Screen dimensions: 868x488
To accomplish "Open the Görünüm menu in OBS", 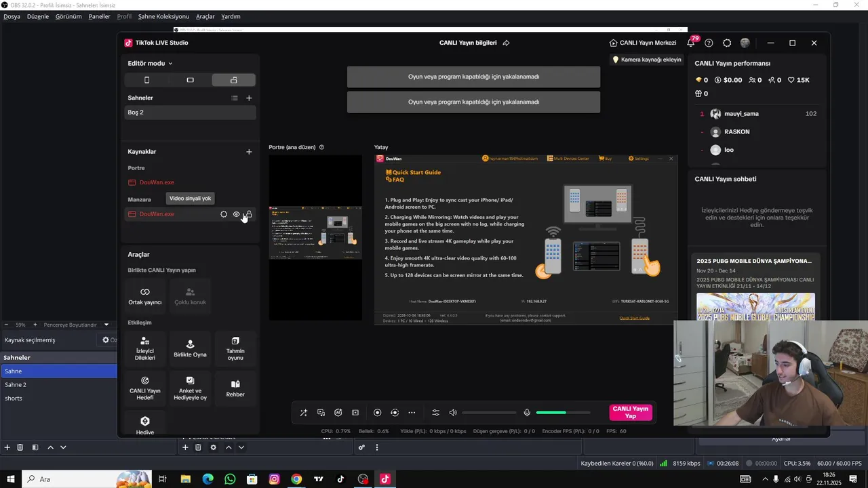I will (x=68, y=16).
